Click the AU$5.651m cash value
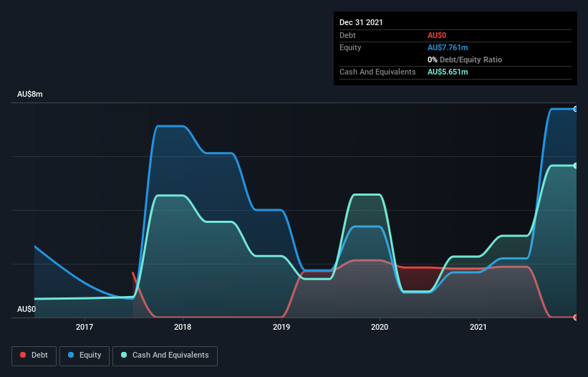Screen dimensions: 588x377 tap(448, 72)
